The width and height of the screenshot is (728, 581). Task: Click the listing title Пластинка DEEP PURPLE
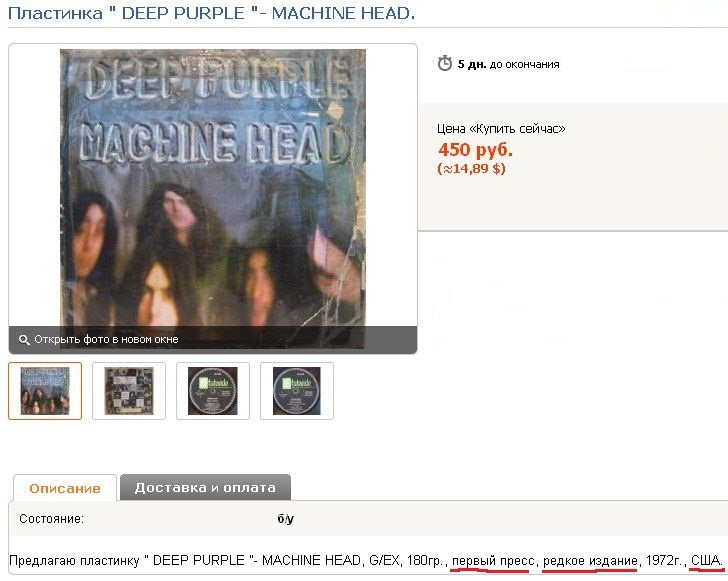211,13
